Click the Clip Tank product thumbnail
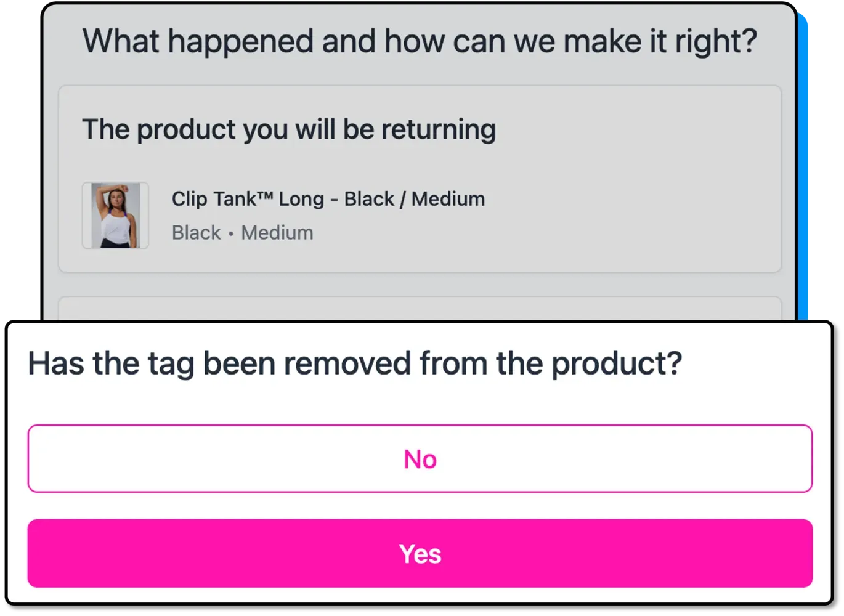 pos(115,215)
